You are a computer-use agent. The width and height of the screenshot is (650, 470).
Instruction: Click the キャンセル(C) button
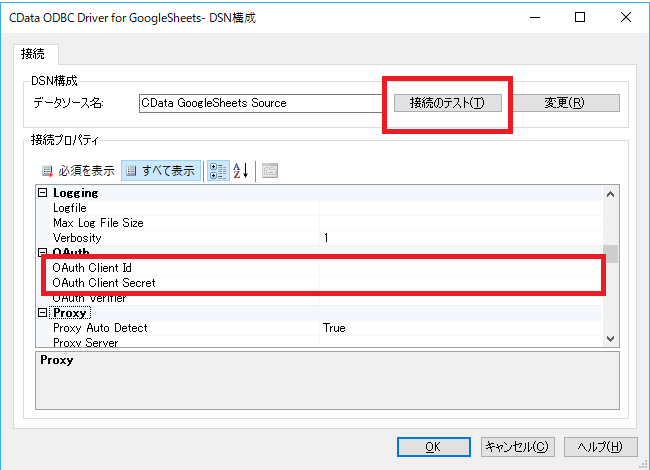(517, 447)
